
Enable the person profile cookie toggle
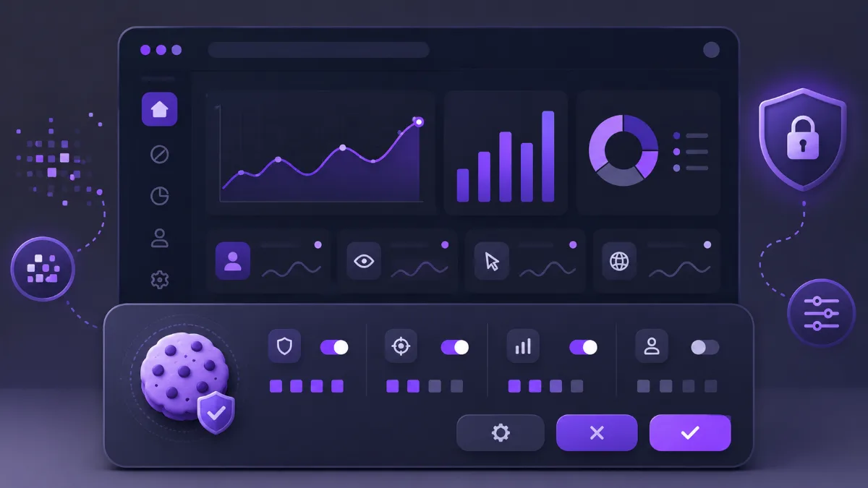(705, 348)
